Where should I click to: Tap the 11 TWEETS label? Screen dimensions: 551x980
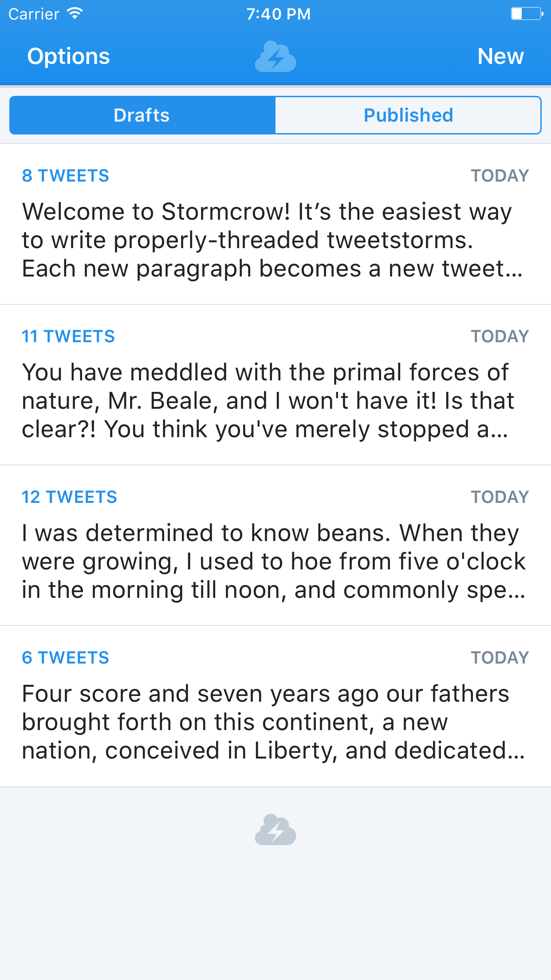(x=68, y=336)
